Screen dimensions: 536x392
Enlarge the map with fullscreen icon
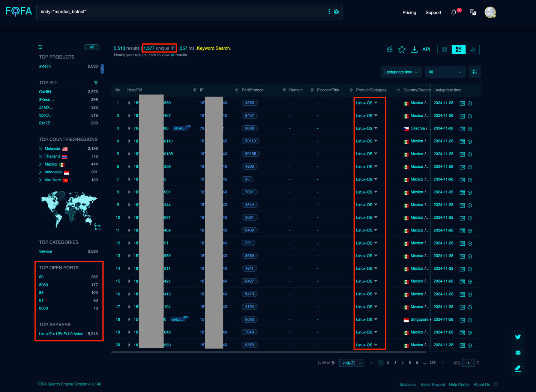coord(98,227)
